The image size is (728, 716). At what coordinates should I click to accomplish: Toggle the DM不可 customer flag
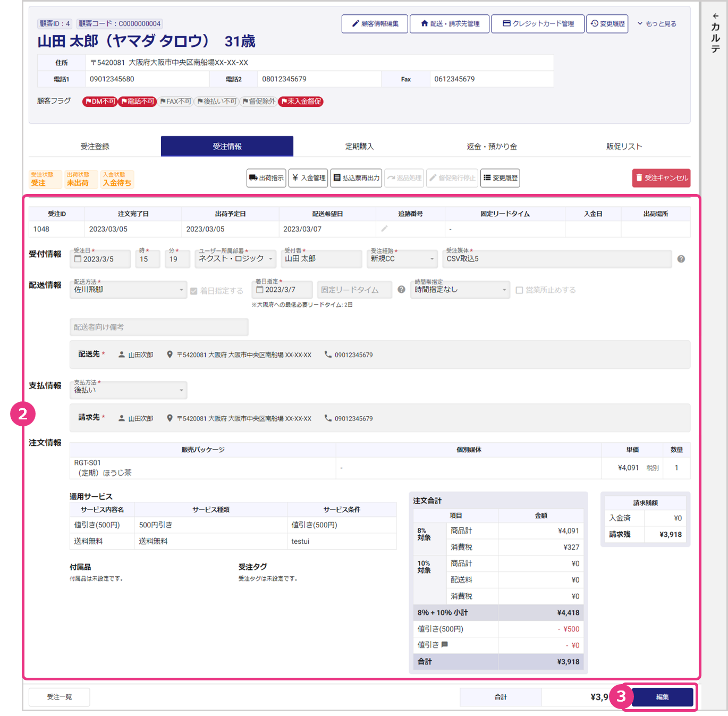coord(100,102)
